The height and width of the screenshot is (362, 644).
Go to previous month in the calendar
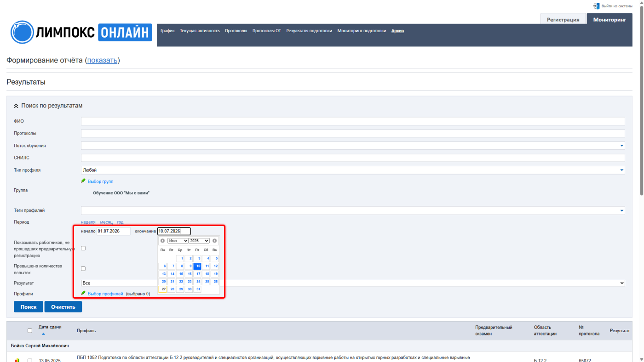pyautogui.click(x=162, y=241)
